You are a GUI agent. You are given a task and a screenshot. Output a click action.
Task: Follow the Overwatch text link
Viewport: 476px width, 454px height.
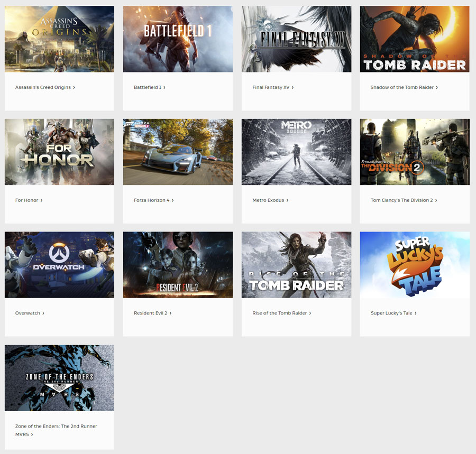[28, 313]
